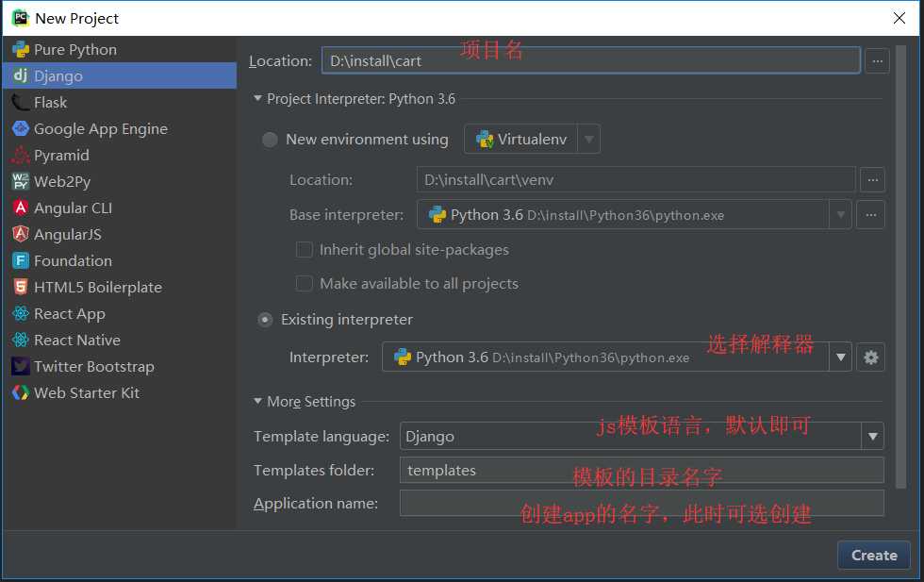Click the venv Location path field
The height and width of the screenshot is (582, 924).
[x=636, y=180]
